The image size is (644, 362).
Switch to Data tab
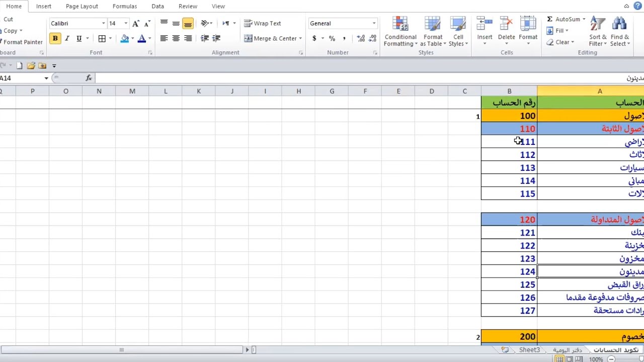click(x=157, y=6)
